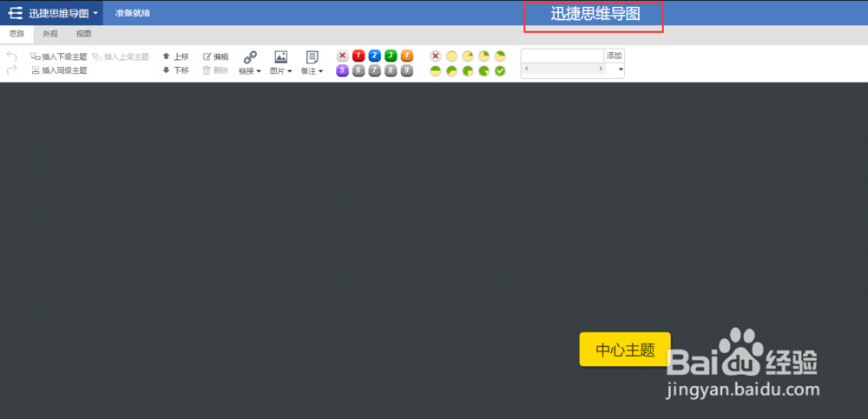Set priority 2 blue icon
868x419 pixels.
tap(375, 56)
